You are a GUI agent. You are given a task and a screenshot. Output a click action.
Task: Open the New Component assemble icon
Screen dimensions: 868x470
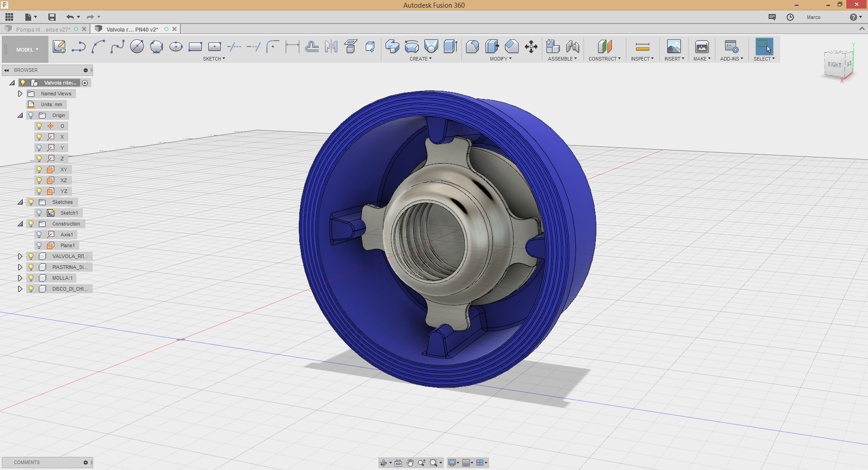click(553, 47)
